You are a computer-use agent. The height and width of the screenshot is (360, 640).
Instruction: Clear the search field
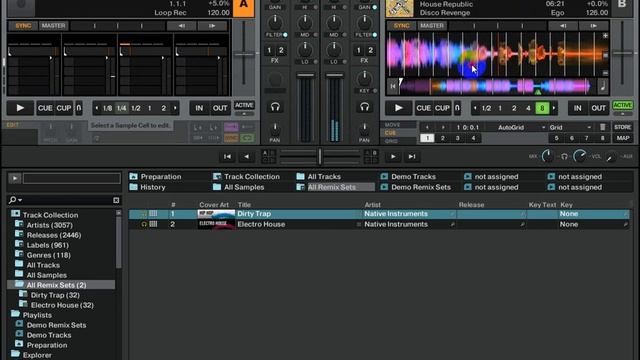[116, 200]
